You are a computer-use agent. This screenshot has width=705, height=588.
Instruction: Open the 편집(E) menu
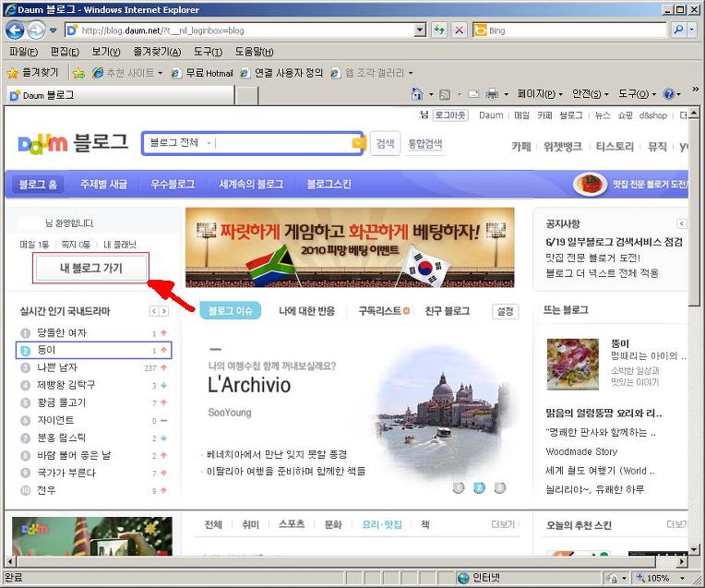(65, 52)
